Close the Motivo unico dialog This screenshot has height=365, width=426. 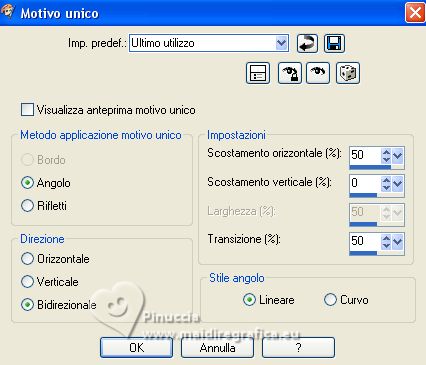pos(415,13)
